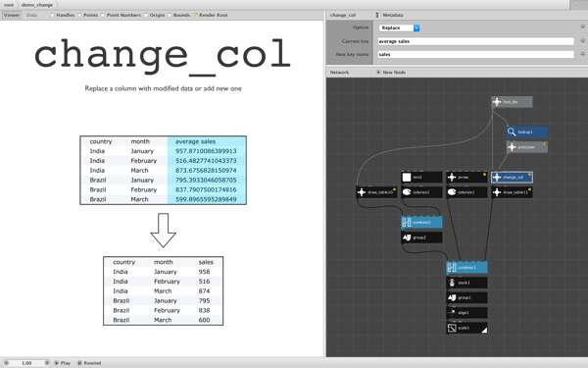
Task: Step frame forward with right arrow
Action: tap(47, 363)
